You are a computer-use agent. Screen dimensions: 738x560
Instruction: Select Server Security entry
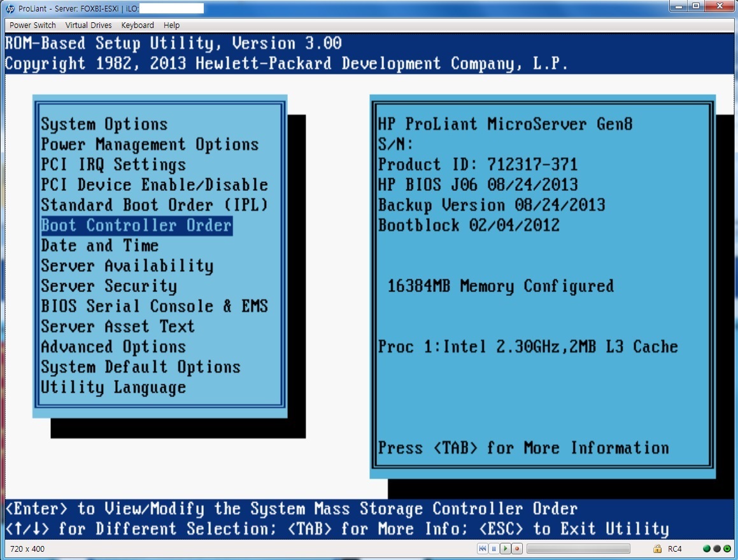pyautogui.click(x=109, y=286)
